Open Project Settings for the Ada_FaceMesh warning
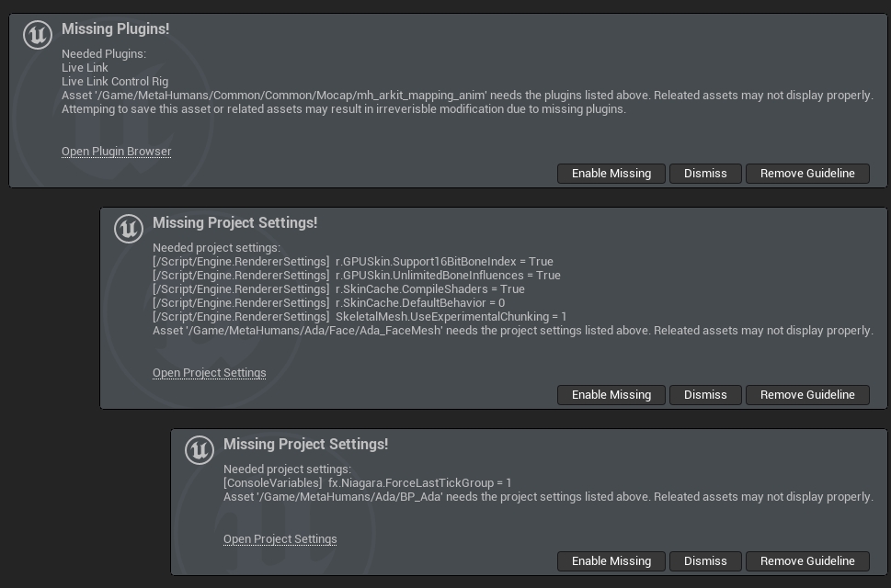 click(x=209, y=373)
